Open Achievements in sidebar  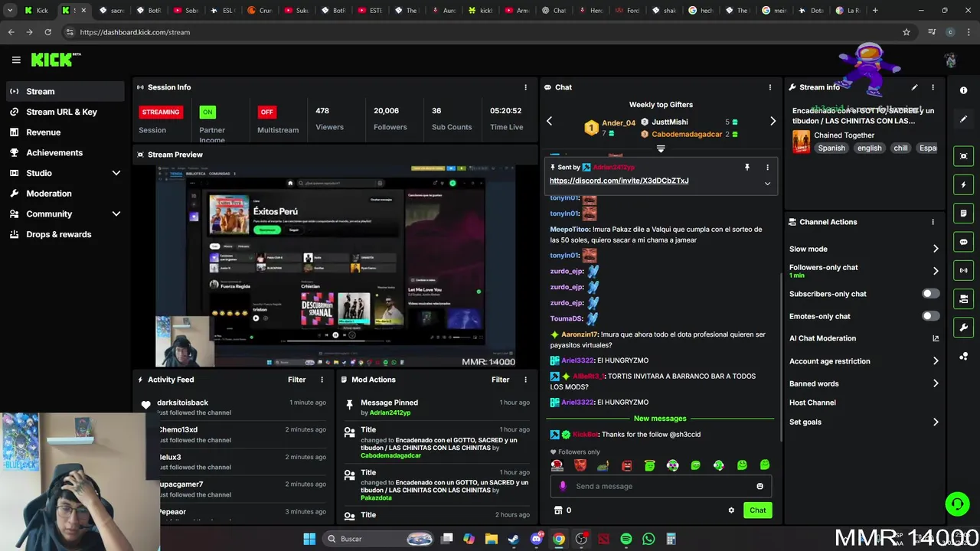pyautogui.click(x=64, y=152)
